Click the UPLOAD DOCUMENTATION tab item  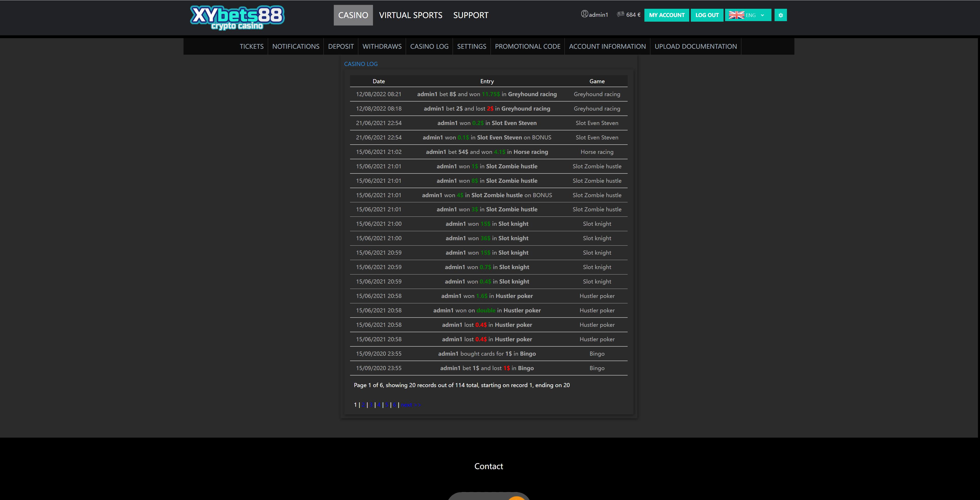click(696, 46)
